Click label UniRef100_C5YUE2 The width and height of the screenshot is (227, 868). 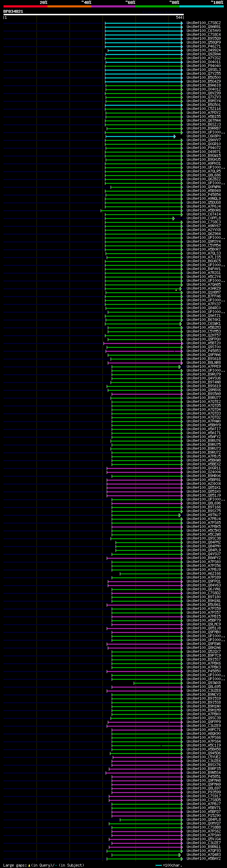point(204,757)
